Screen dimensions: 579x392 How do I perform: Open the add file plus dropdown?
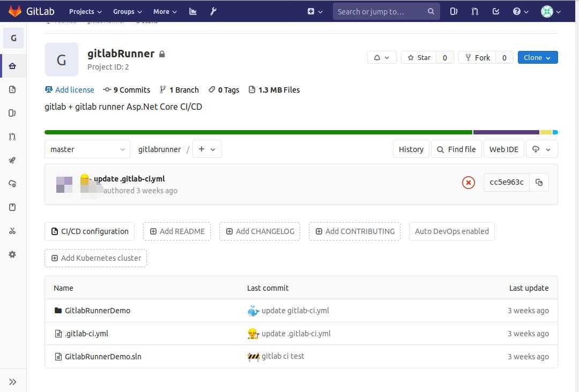[x=207, y=149]
